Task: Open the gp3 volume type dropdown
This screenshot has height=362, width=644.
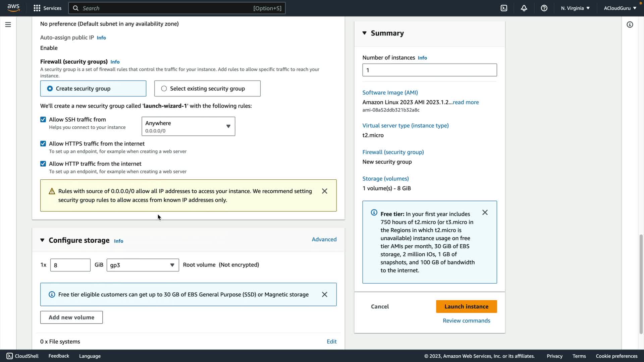Action: (x=143, y=265)
